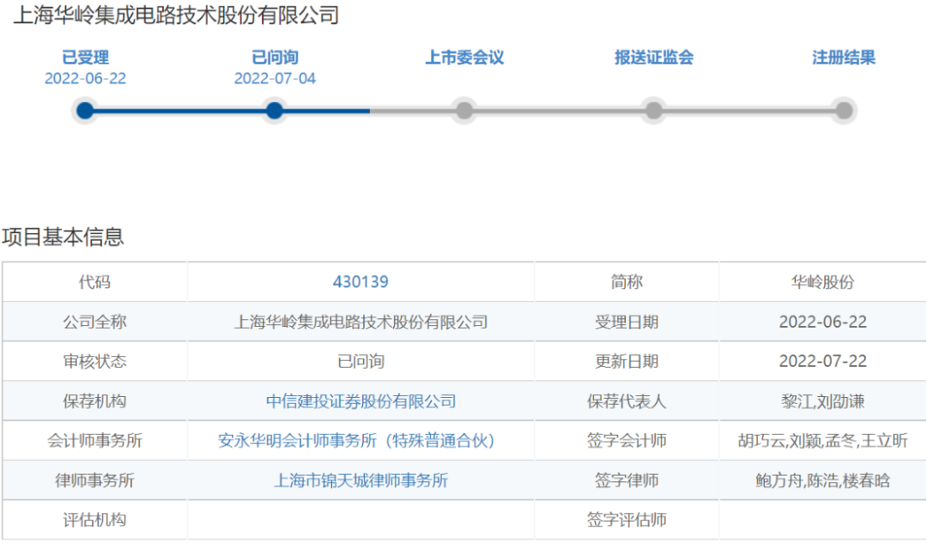Image resolution: width=927 pixels, height=560 pixels.
Task: Click the 代码 label cell
Action: tap(94, 282)
